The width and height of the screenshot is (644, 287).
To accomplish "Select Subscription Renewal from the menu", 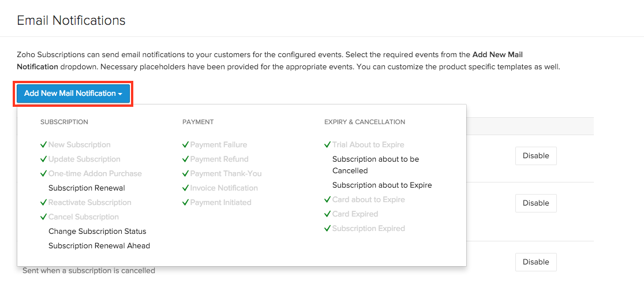I will (x=87, y=188).
